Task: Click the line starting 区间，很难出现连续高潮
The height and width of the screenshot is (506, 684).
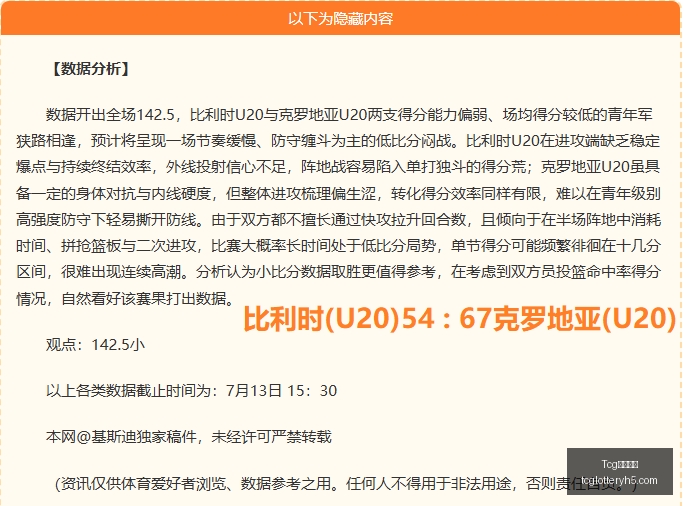Action: [338, 272]
